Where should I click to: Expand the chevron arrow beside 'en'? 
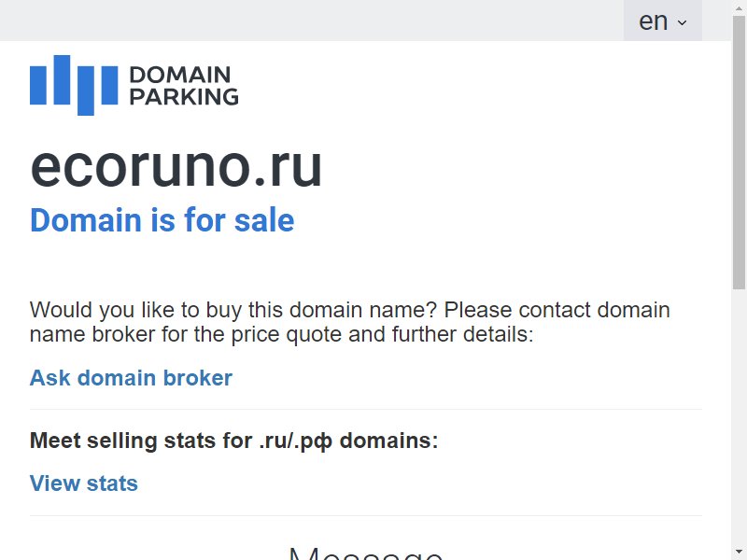coord(683,22)
